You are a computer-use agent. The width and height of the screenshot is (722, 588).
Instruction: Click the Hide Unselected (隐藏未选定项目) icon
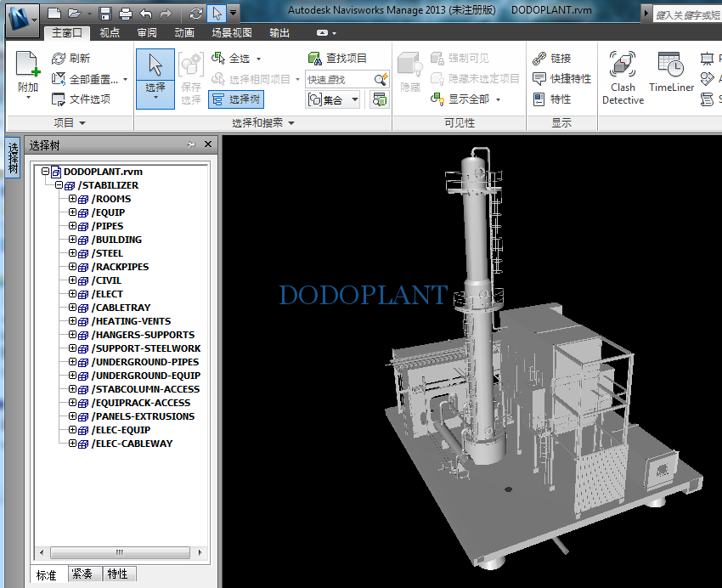pos(437,79)
